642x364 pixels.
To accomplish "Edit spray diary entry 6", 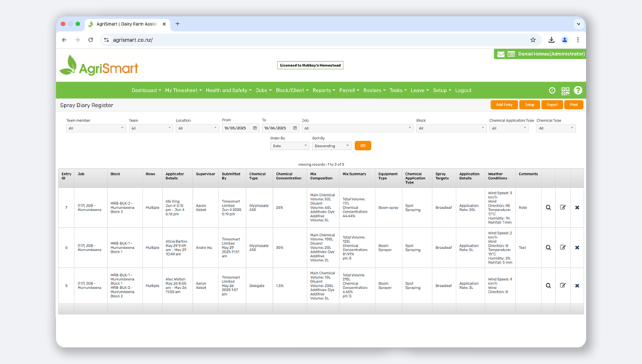I will [x=563, y=248].
